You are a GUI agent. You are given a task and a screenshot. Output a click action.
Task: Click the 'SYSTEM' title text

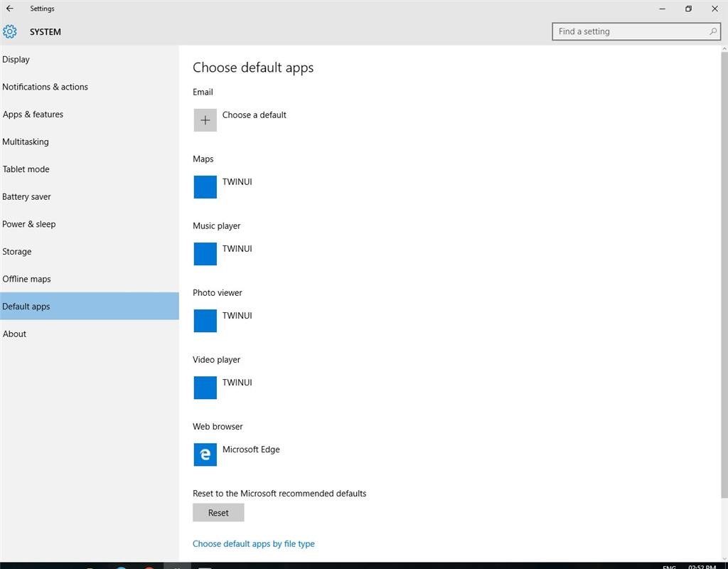point(45,32)
